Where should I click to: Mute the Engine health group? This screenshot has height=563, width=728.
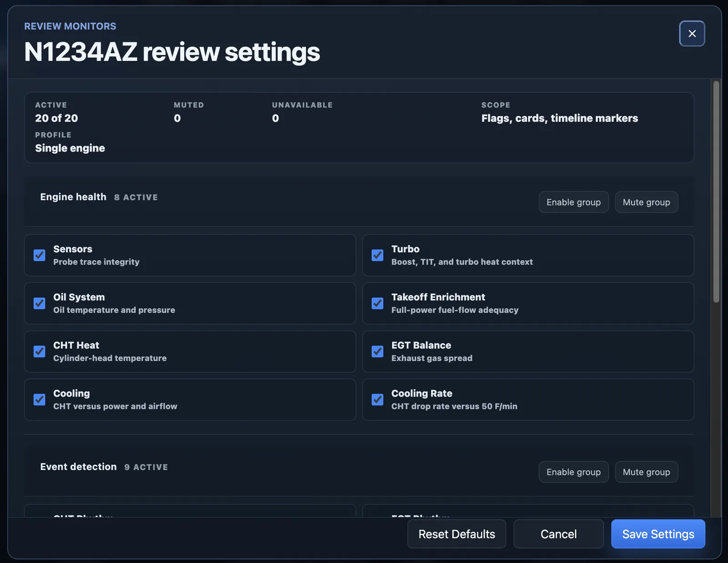[x=646, y=202]
